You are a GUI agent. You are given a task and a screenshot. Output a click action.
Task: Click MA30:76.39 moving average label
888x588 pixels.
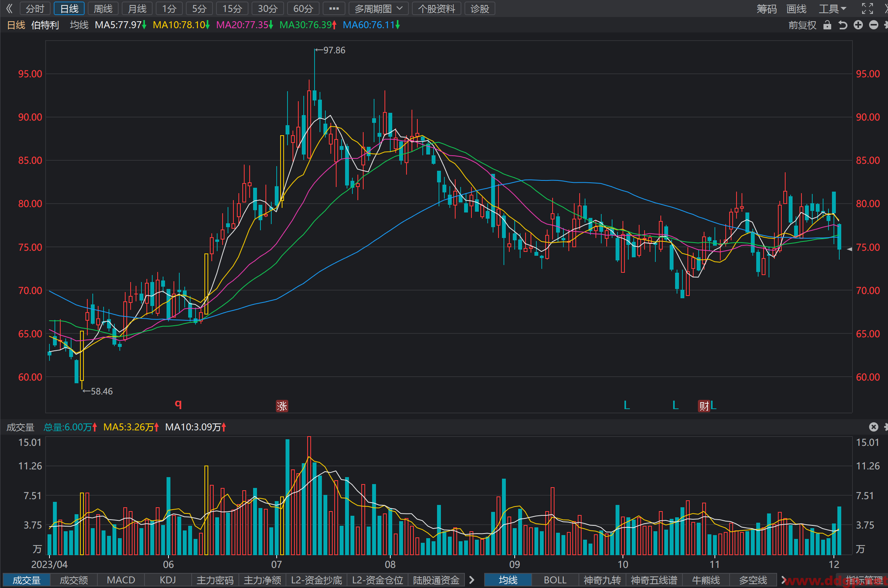(x=308, y=25)
